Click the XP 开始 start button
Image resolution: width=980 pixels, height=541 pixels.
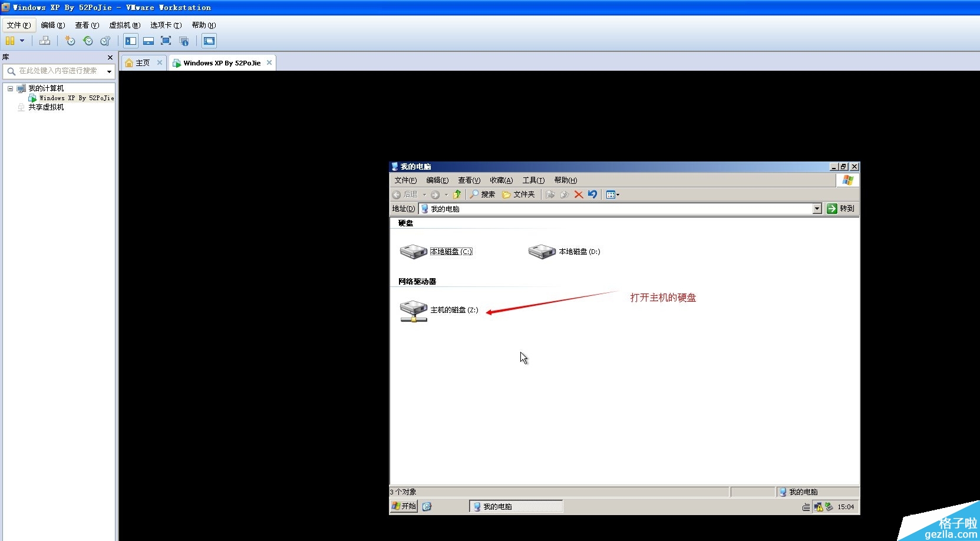pyautogui.click(x=404, y=506)
